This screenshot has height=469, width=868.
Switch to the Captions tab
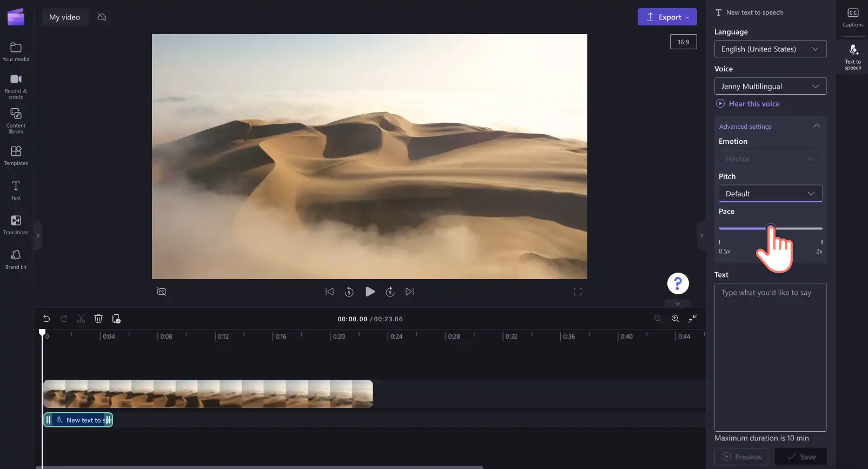(x=853, y=17)
